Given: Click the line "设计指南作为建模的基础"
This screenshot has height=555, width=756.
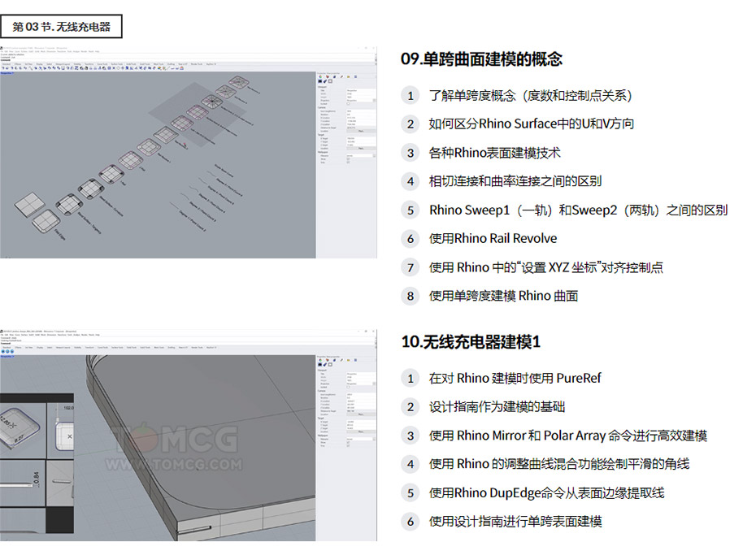Looking at the screenshot, I should pyautogui.click(x=497, y=407).
